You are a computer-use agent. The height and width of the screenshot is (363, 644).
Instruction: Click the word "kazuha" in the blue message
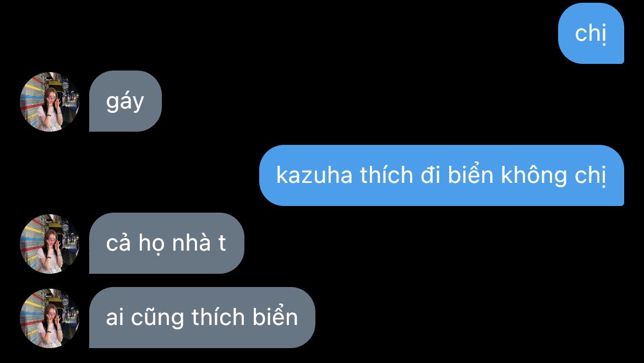tap(314, 176)
